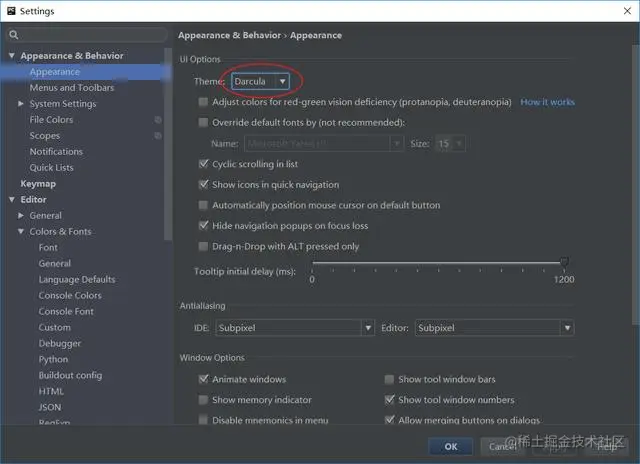The image size is (640, 464).
Task: Close the Settings dialog window
Action: pos(627,11)
